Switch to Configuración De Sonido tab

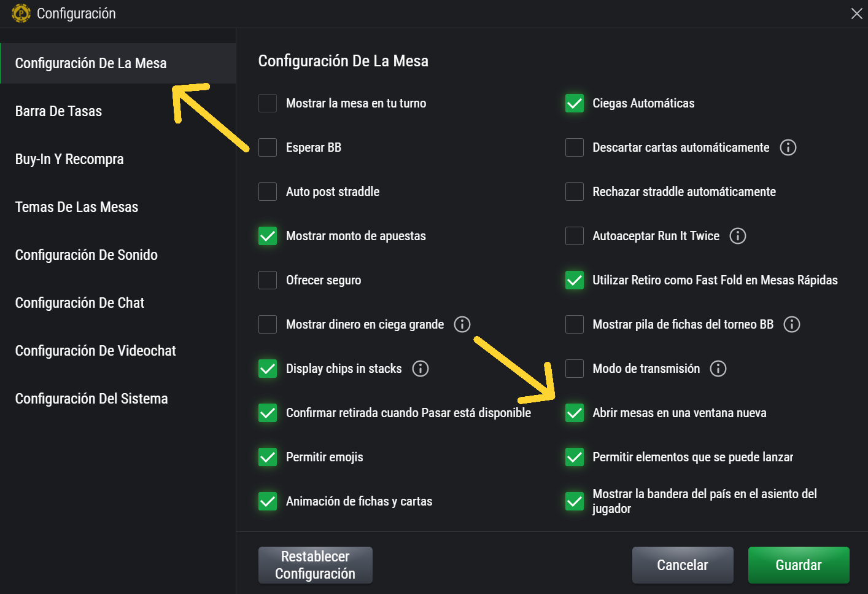coord(86,255)
